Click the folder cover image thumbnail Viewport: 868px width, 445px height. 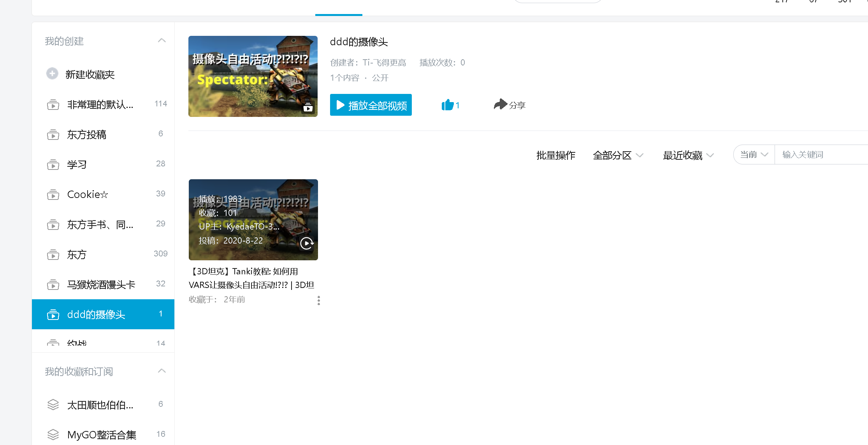(253, 76)
